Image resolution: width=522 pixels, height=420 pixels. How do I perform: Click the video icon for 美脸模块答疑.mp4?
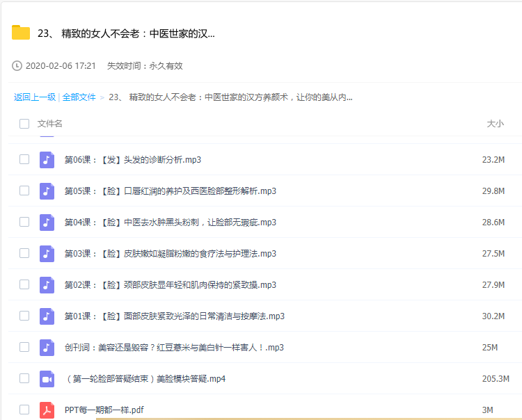pos(47,379)
